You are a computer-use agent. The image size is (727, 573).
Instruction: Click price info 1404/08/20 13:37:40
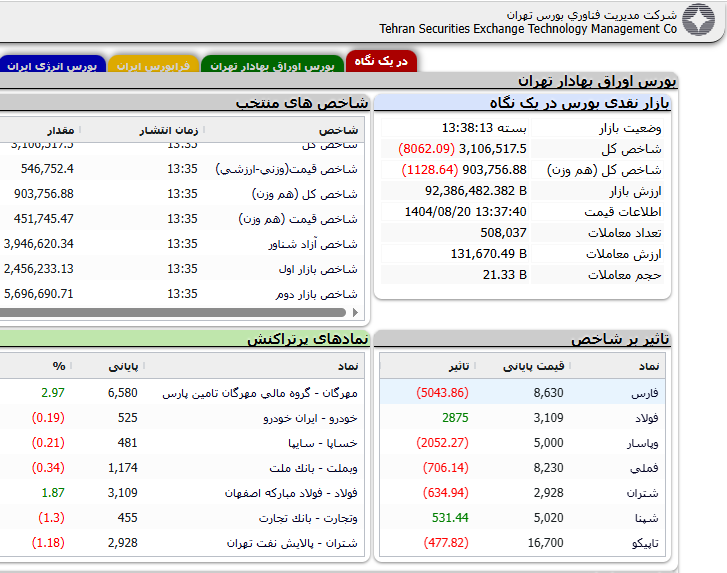[x=466, y=212]
